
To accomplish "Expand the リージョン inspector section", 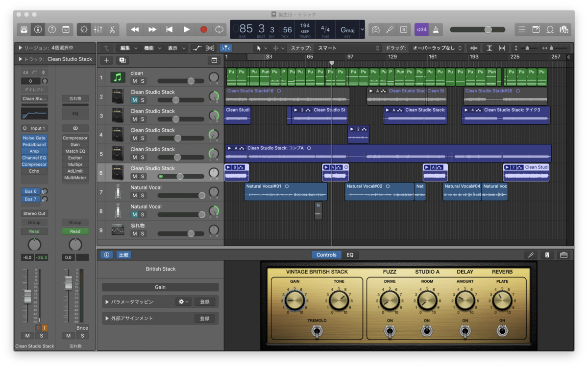I will tap(21, 48).
